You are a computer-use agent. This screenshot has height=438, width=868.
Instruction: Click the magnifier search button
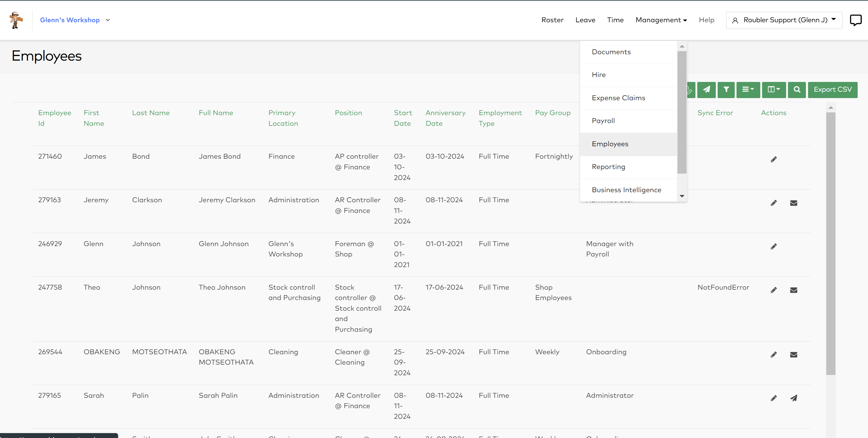click(796, 90)
